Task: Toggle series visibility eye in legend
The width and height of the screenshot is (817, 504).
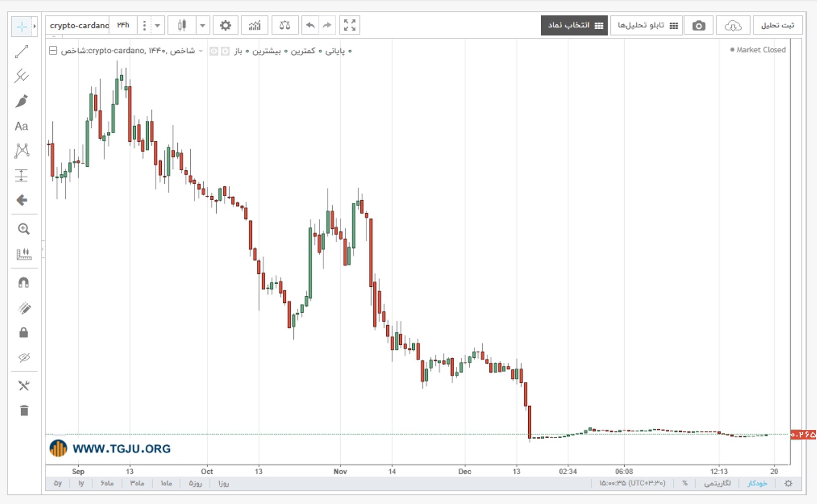Action: pos(214,51)
